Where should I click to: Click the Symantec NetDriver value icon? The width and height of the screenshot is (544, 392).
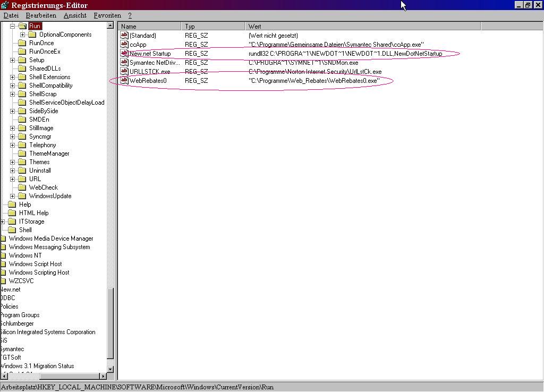tap(124, 62)
